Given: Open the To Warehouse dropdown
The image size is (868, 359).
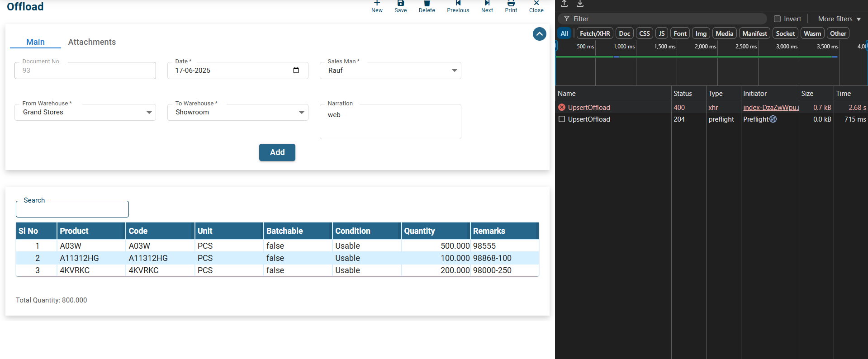Looking at the screenshot, I should 301,113.
